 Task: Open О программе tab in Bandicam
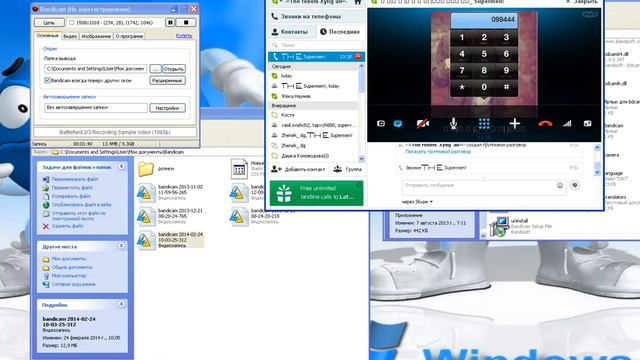[x=129, y=36]
